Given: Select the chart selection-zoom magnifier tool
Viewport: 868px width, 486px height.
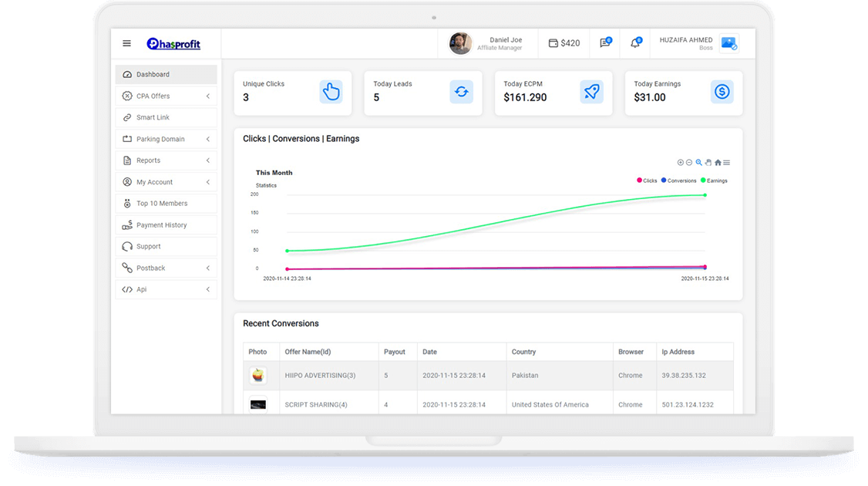Looking at the screenshot, I should click(699, 162).
